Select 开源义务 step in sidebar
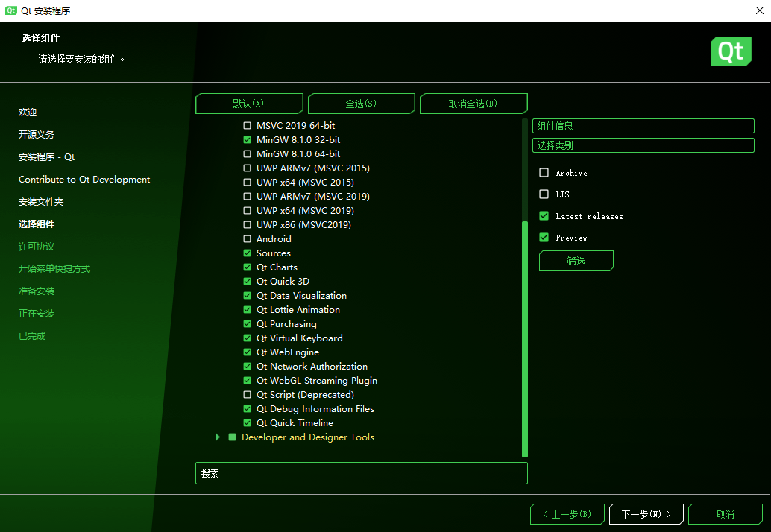The width and height of the screenshot is (771, 532). tap(37, 135)
